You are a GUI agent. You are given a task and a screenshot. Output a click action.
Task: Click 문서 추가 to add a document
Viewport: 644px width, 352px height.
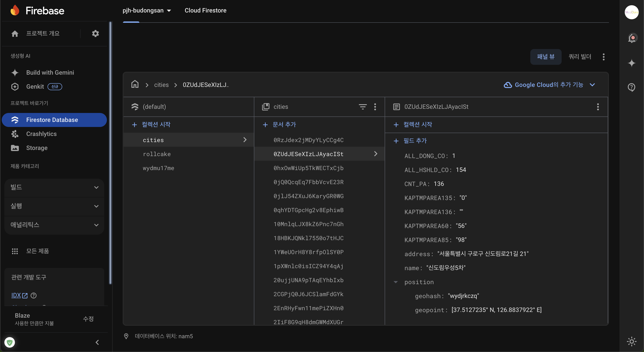coord(280,124)
